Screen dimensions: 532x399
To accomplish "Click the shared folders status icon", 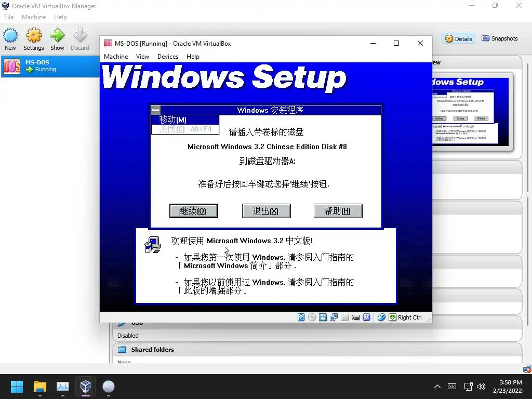I will (x=345, y=317).
